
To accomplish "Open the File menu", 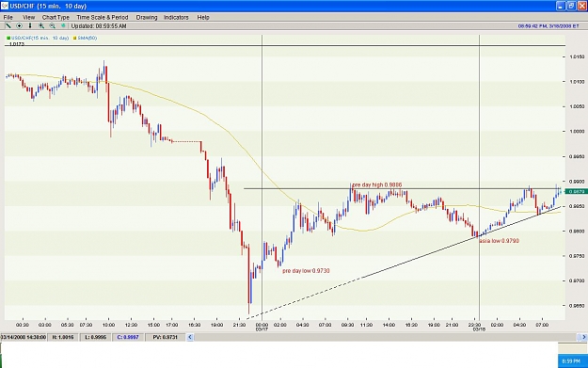I will (8, 17).
